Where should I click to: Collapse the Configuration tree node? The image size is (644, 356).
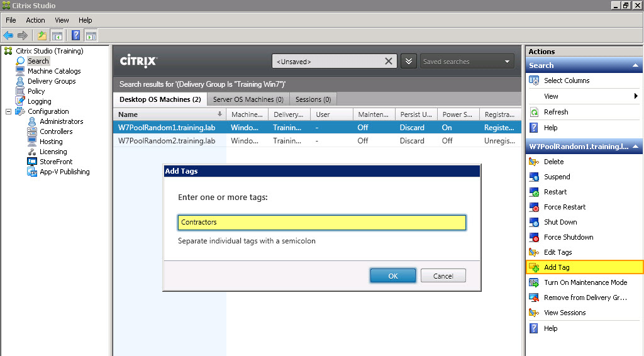click(9, 111)
